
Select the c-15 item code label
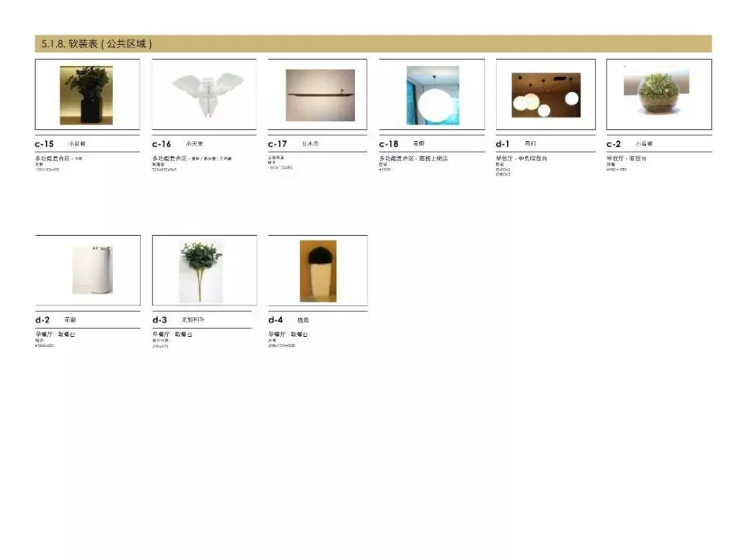click(x=45, y=143)
